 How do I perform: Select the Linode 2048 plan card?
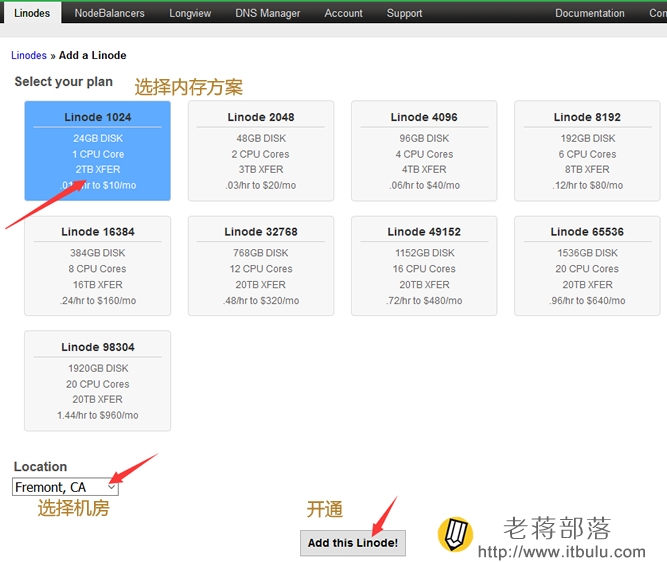pos(261,151)
